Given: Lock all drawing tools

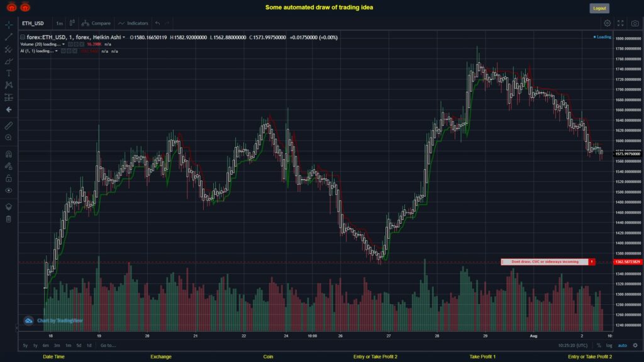Looking at the screenshot, I should [9, 178].
